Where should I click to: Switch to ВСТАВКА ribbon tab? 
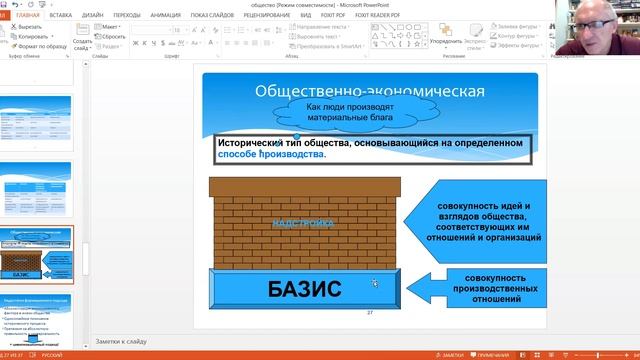point(60,15)
